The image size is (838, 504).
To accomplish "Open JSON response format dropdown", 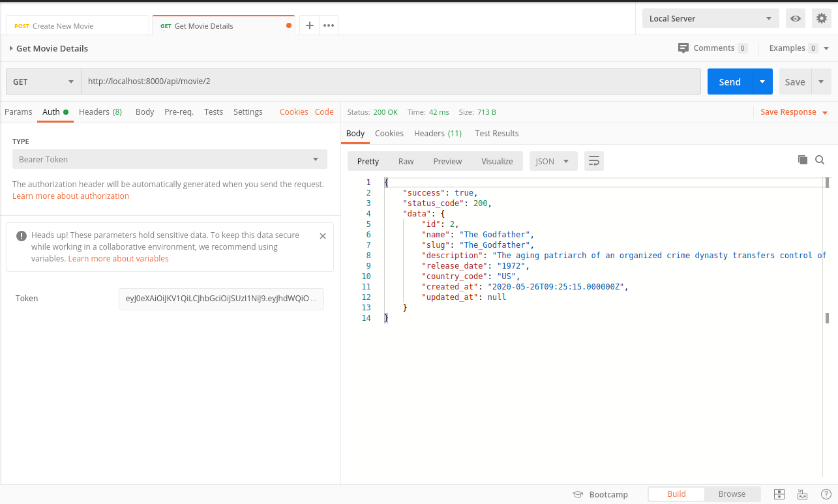I will [553, 161].
